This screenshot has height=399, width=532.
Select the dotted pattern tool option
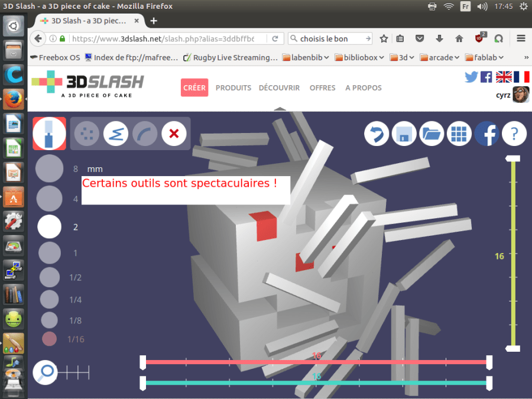pos(87,134)
